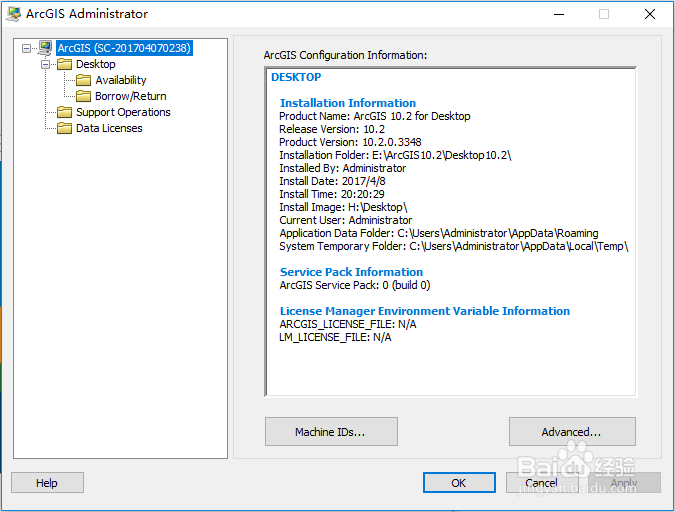Select Data Licenses in the tree

pyautogui.click(x=109, y=128)
